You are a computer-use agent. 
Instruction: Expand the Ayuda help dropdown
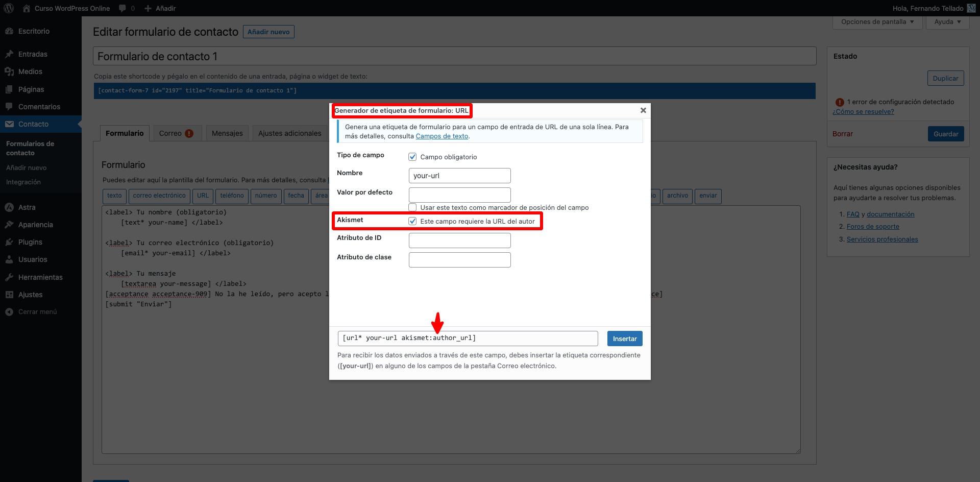tap(947, 22)
